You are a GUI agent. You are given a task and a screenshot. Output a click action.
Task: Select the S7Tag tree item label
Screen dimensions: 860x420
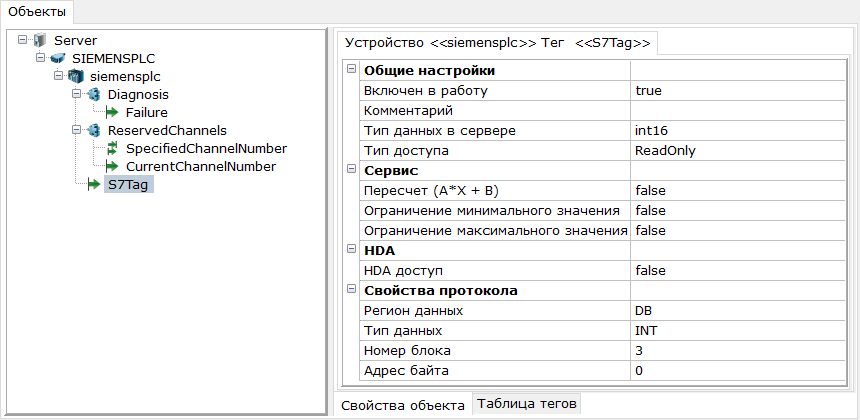click(x=129, y=185)
